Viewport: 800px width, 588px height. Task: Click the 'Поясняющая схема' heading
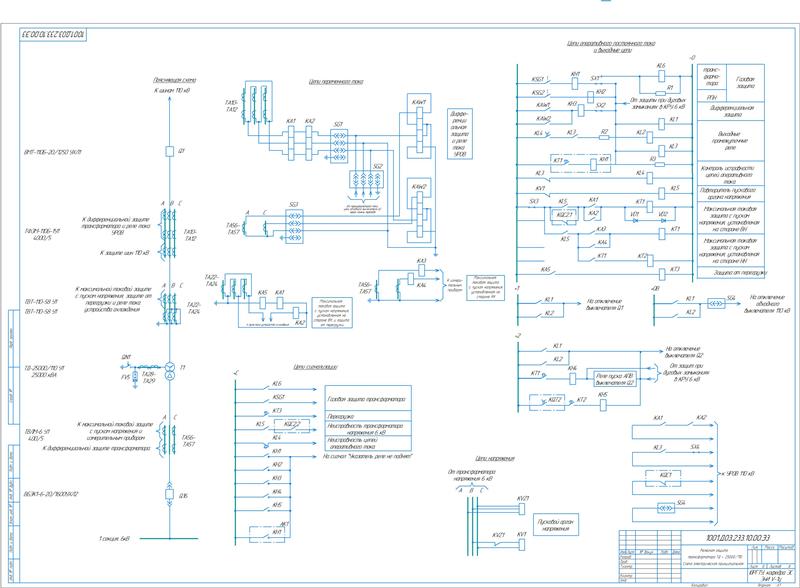(174, 80)
